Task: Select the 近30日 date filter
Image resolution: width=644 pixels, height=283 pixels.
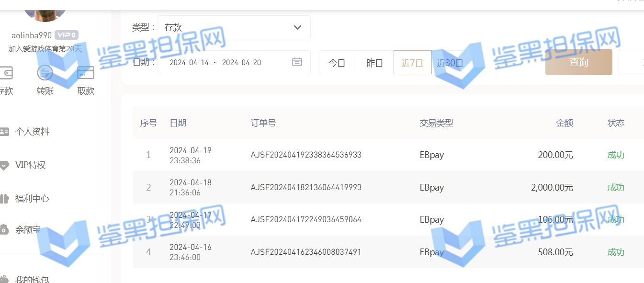Action: (450, 63)
